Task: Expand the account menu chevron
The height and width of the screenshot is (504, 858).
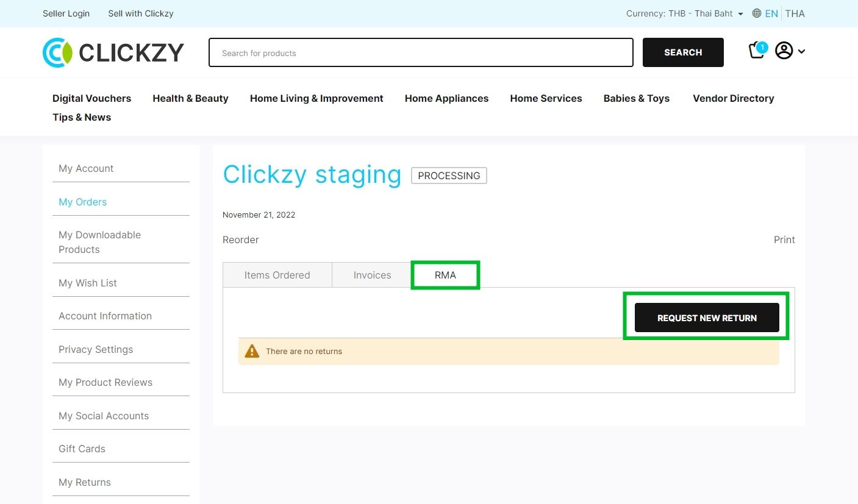Action: (801, 52)
